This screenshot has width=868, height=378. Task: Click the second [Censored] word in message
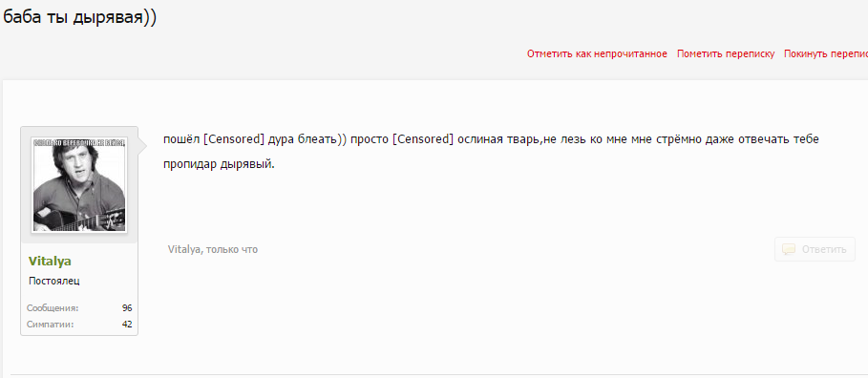coord(423,139)
